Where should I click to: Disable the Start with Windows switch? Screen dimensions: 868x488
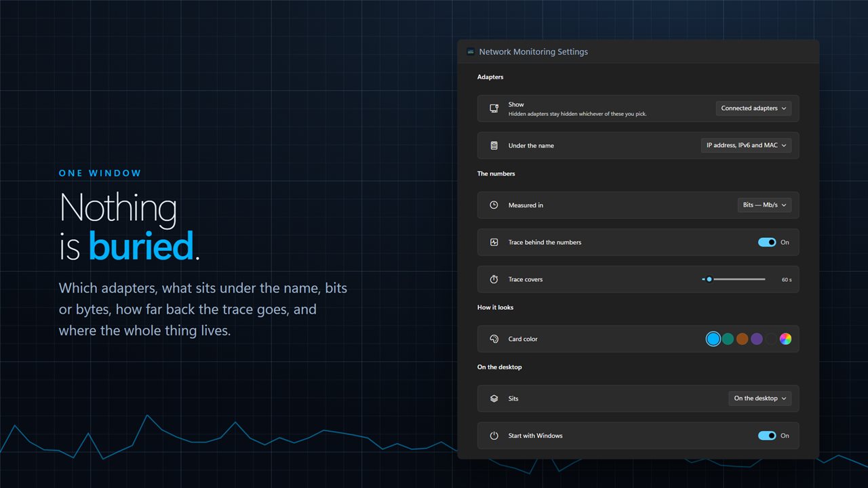click(x=767, y=436)
